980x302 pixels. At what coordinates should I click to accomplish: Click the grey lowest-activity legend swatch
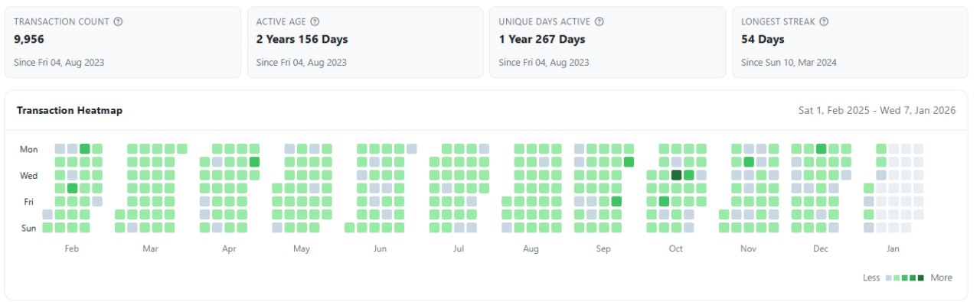888,278
